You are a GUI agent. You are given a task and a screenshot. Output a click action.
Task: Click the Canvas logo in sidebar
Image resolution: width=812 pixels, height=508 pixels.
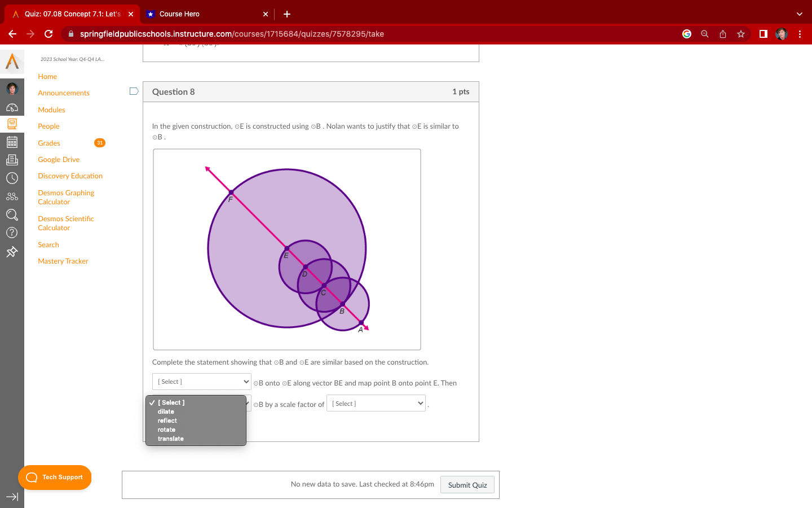pyautogui.click(x=12, y=61)
